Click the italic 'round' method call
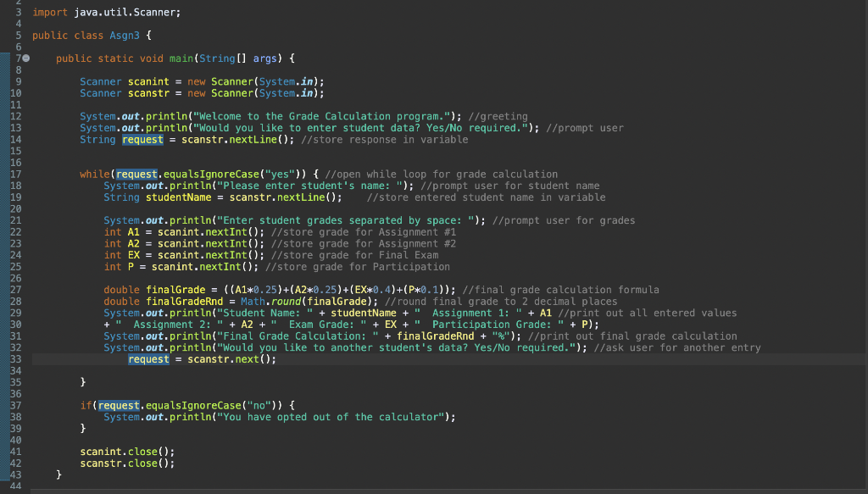 (286, 302)
